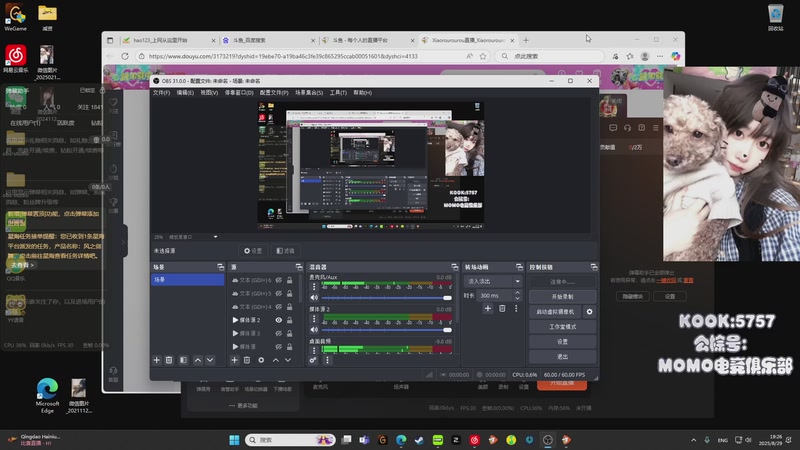Remove scene transition with trash icon
The height and width of the screenshot is (450, 800).
[x=502, y=309]
